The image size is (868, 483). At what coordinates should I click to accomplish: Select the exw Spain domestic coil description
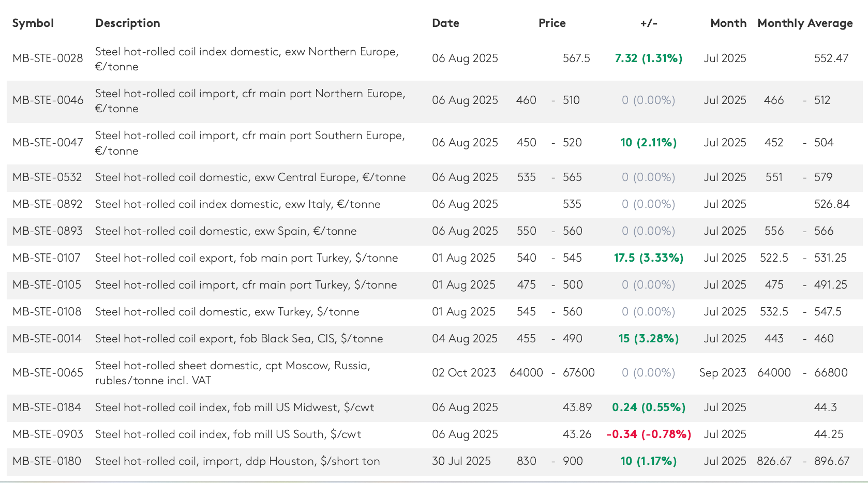[x=226, y=231]
